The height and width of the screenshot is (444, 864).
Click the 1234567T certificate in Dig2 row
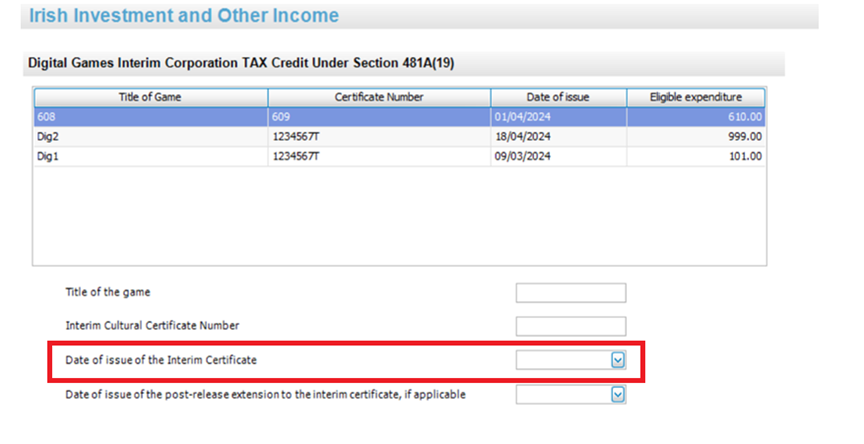click(x=379, y=137)
